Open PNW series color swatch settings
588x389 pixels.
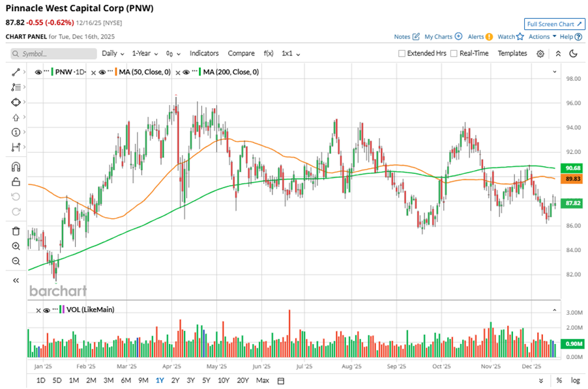(x=52, y=72)
